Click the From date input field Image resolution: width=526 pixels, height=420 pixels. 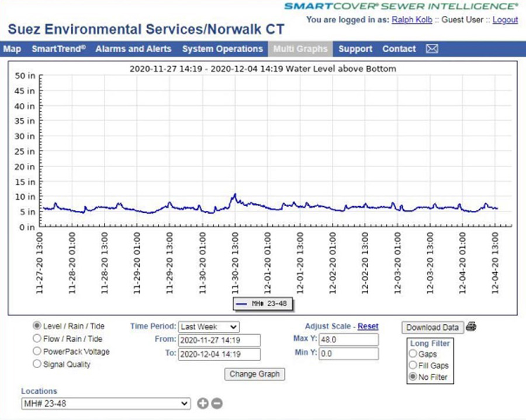219,340
